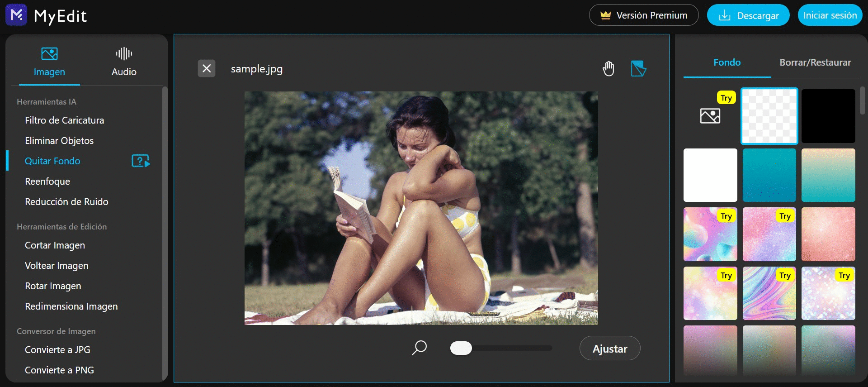Select the hand pan tool
The width and height of the screenshot is (868, 387).
[609, 68]
